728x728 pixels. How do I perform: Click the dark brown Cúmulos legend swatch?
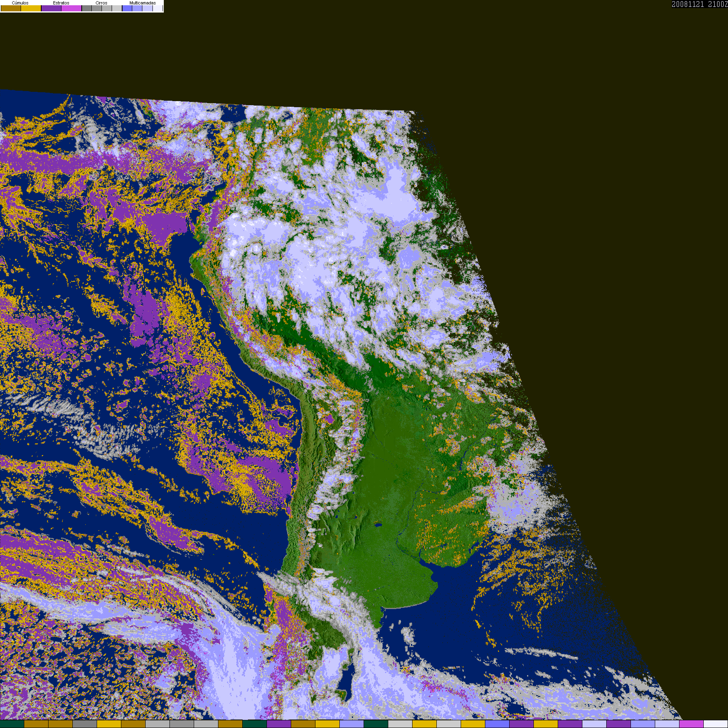coord(11,8)
